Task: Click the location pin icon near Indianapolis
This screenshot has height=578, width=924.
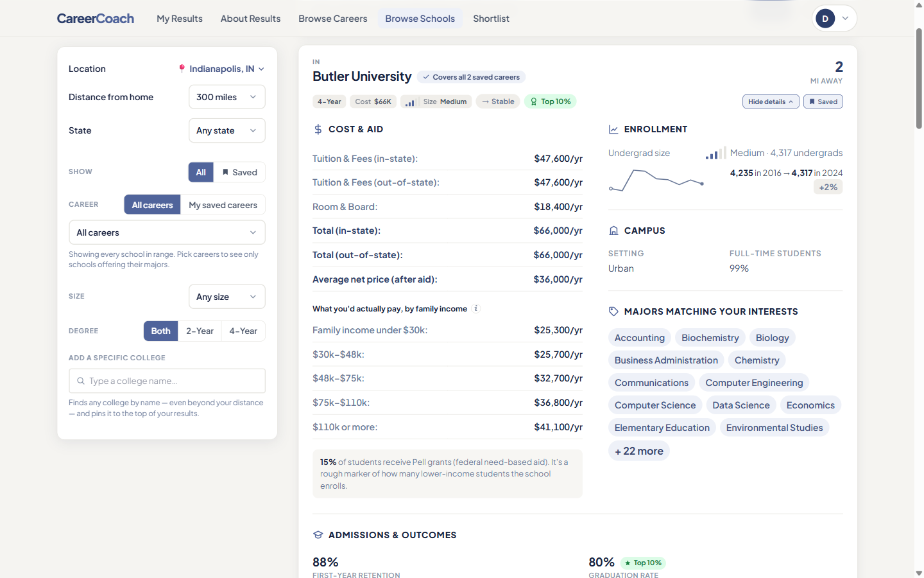Action: pos(182,69)
